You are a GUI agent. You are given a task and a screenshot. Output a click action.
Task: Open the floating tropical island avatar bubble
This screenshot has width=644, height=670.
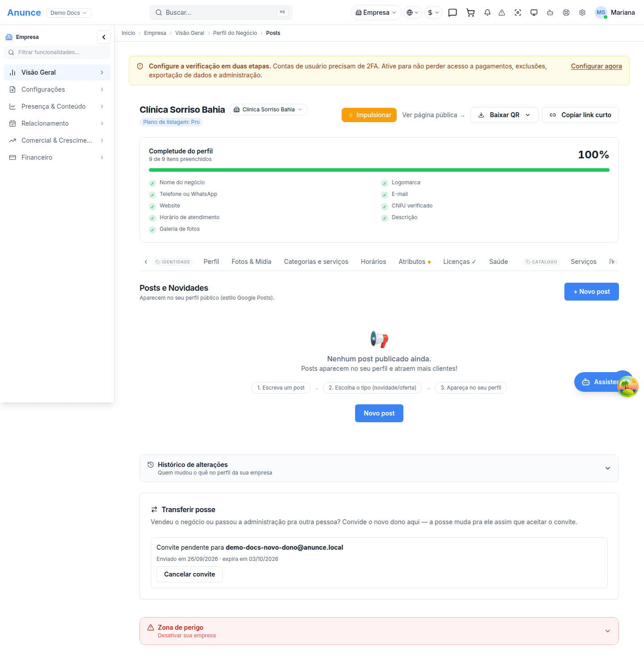click(628, 386)
